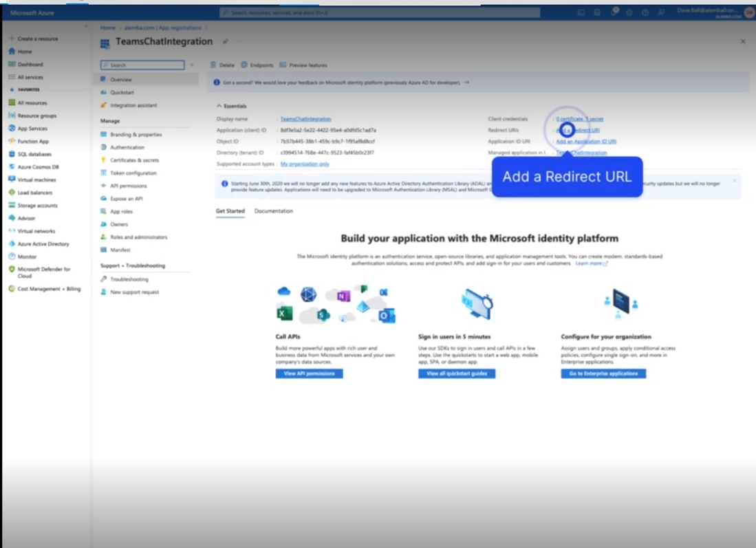Select Certificates & secrets menu item
756x548 pixels.
(134, 160)
